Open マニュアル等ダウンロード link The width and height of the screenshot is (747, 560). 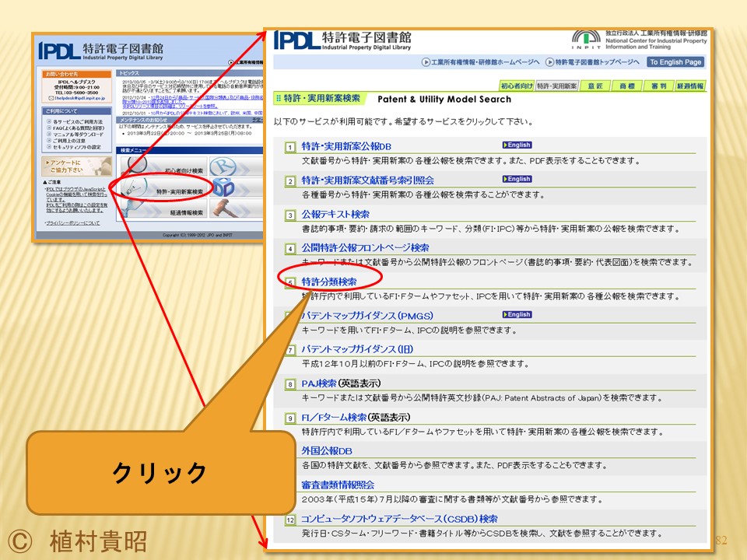pyautogui.click(x=78, y=135)
